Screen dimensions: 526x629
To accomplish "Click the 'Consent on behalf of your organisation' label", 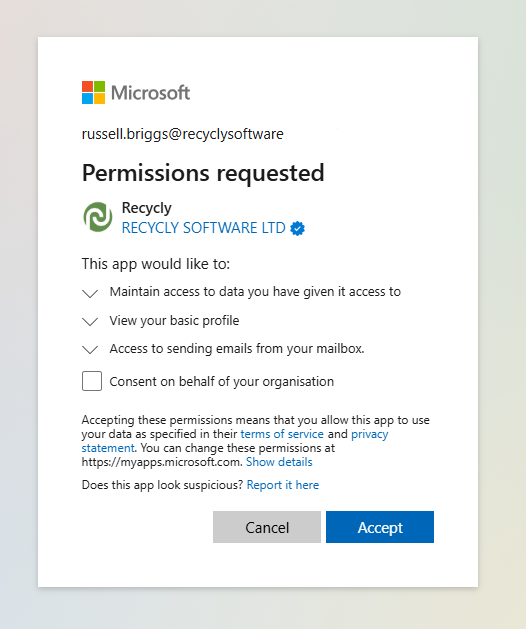I will point(221,381).
